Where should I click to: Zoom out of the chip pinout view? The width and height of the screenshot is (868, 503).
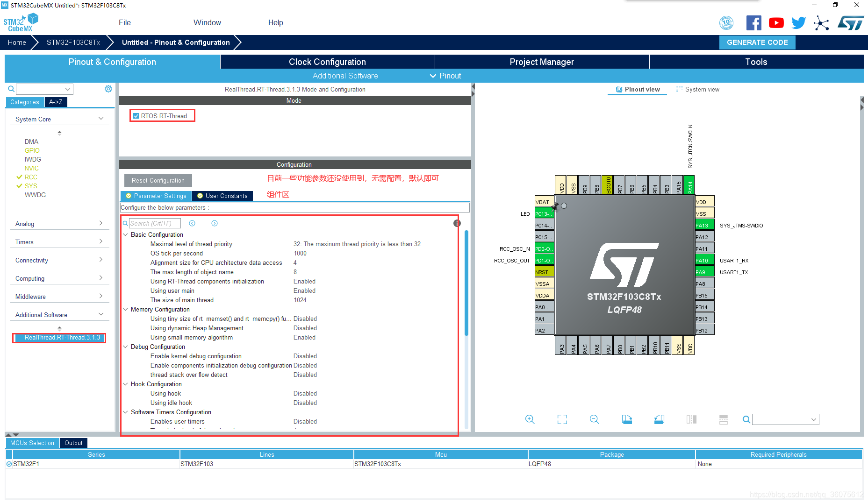[595, 419]
